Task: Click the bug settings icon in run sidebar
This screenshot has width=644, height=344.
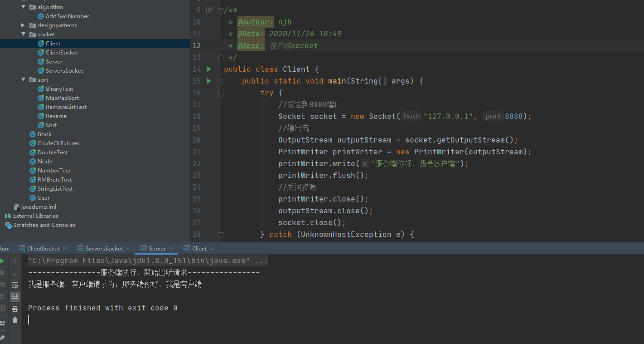Action: click(x=2, y=296)
